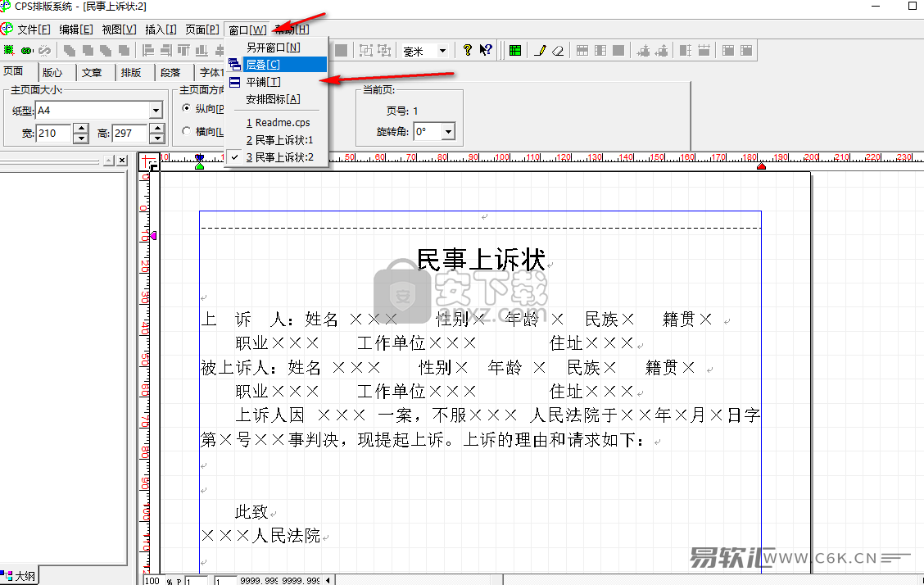Screen dimensions: 924x585
Task: Increase the 高 height value with the up arrow
Action: coord(156,129)
